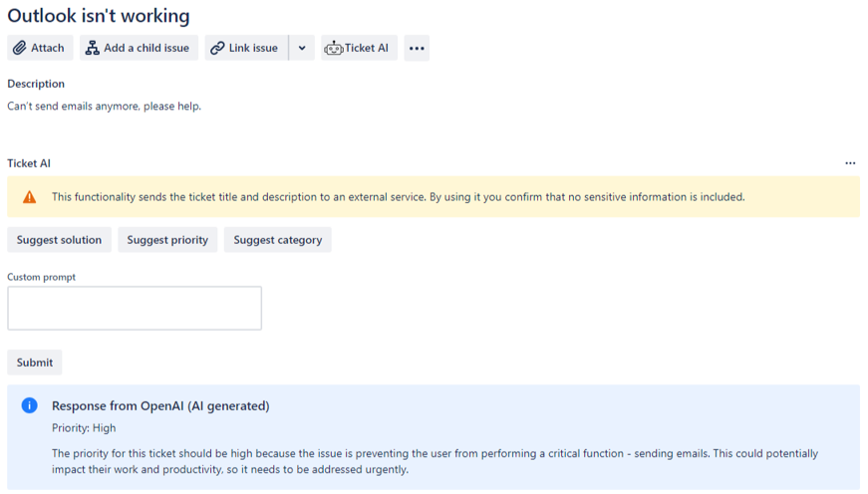The width and height of the screenshot is (868, 494).
Task: Request a priority suggestion
Action: click(x=167, y=240)
